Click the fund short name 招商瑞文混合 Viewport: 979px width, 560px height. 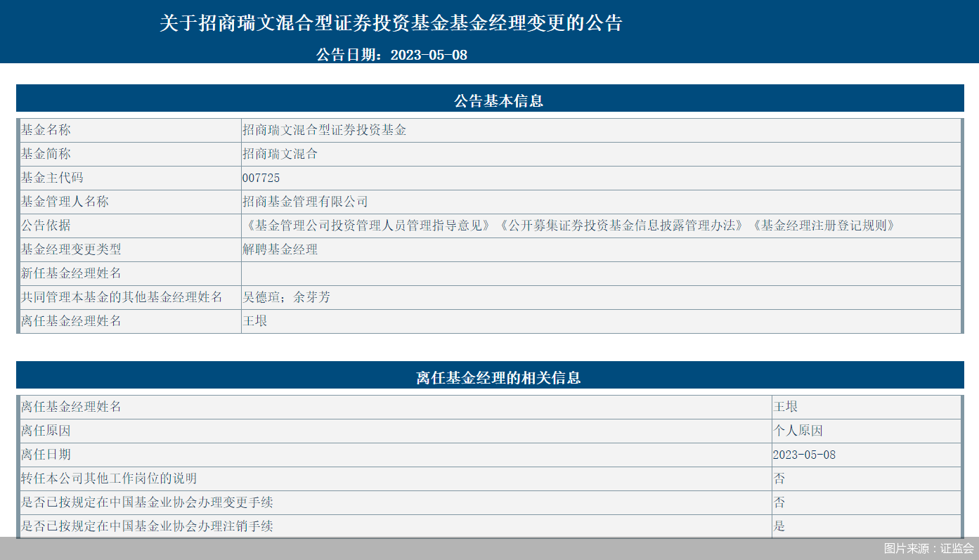point(281,154)
